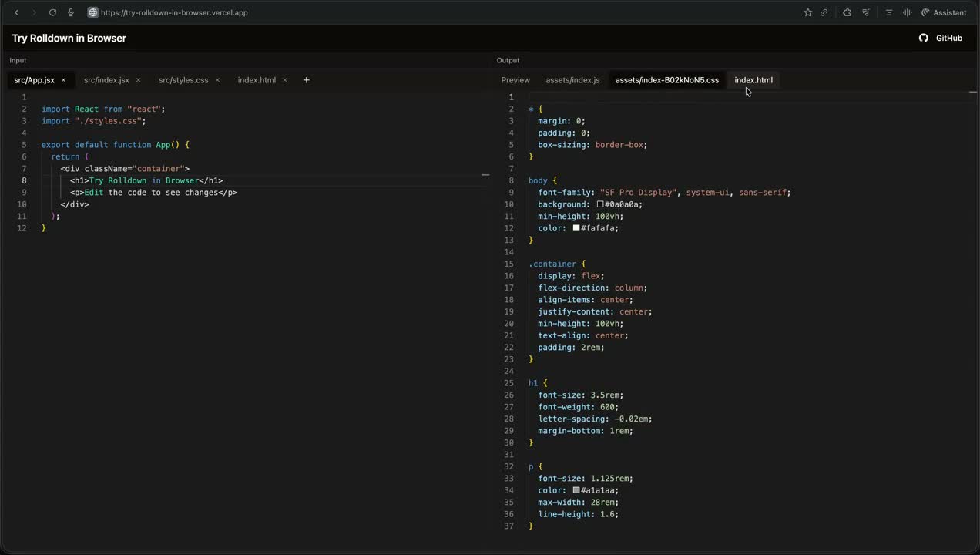980x555 pixels.
Task: Click the reader lines icon in toolbar
Action: click(888, 12)
